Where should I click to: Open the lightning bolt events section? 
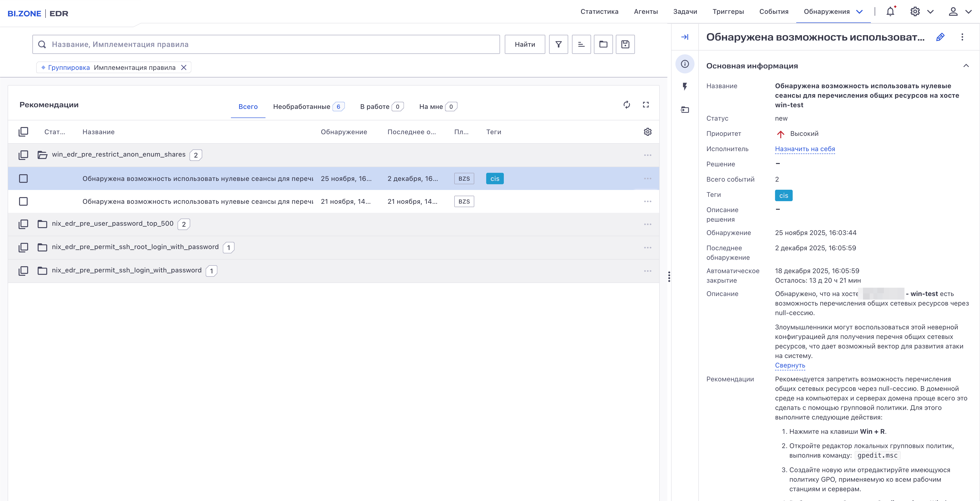point(685,87)
